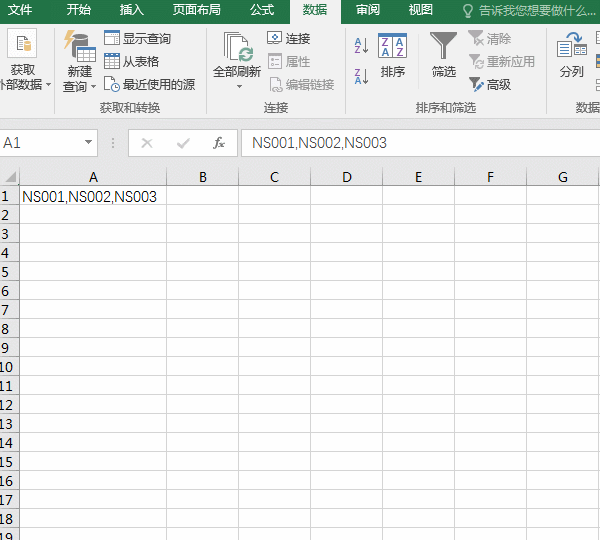Click the 全部刷新 (Refresh All) icon

pyautogui.click(x=237, y=46)
